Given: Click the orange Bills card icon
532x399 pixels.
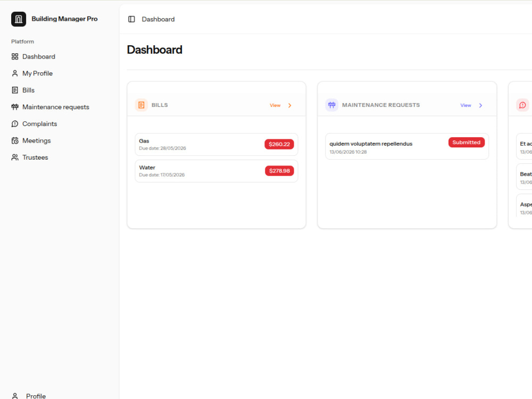Looking at the screenshot, I should (142, 105).
